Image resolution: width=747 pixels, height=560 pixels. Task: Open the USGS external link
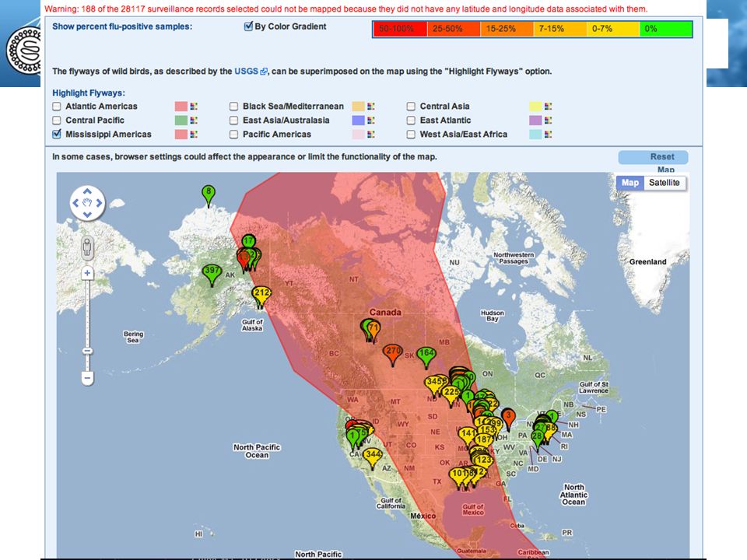[x=251, y=71]
